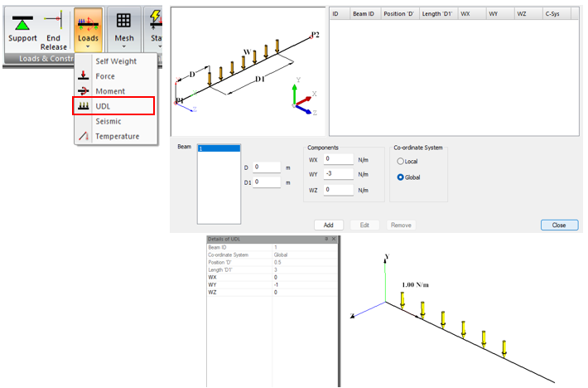Click the Support tool icon
The width and height of the screenshot is (588, 388).
click(x=23, y=22)
